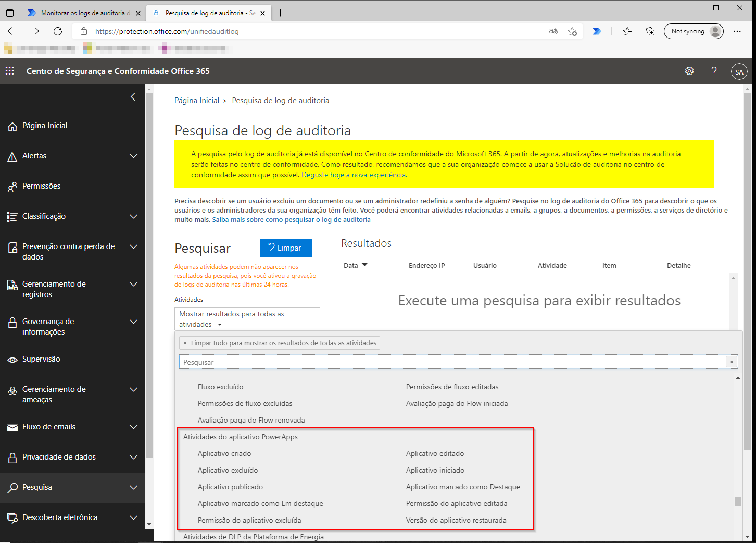Add page to favorites star icon

tap(572, 31)
